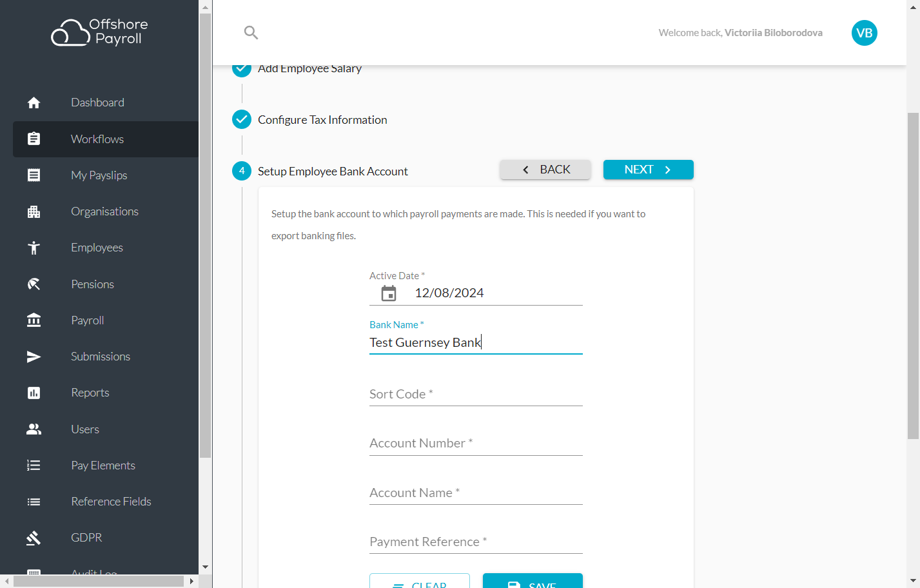Click the Organisations building icon
The image size is (920, 588).
coord(34,211)
